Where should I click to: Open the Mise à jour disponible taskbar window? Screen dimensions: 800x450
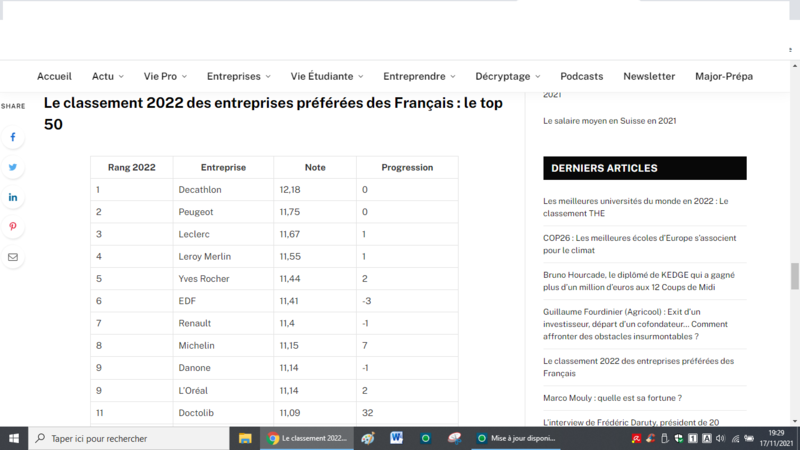click(x=516, y=438)
